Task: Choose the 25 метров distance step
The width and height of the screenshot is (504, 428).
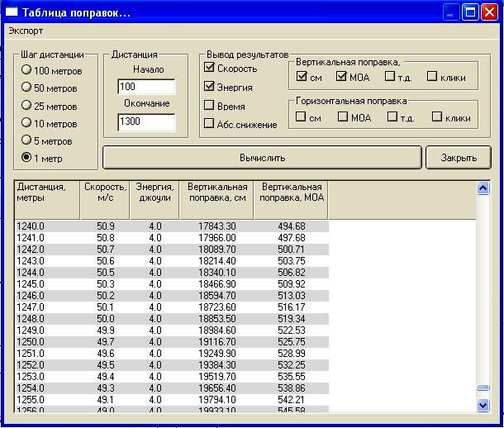Action: [27, 105]
